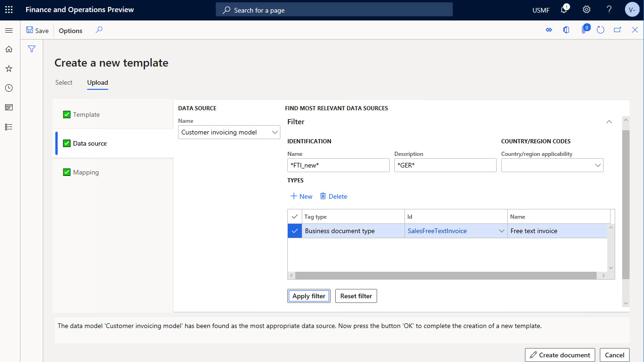
Task: Open the notifications bell icon
Action: click(x=564, y=9)
